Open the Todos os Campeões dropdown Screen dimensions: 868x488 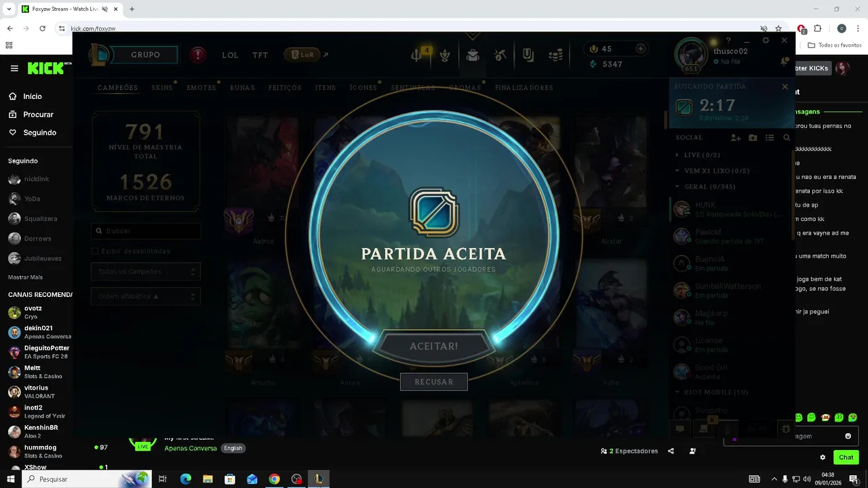pyautogui.click(x=146, y=272)
